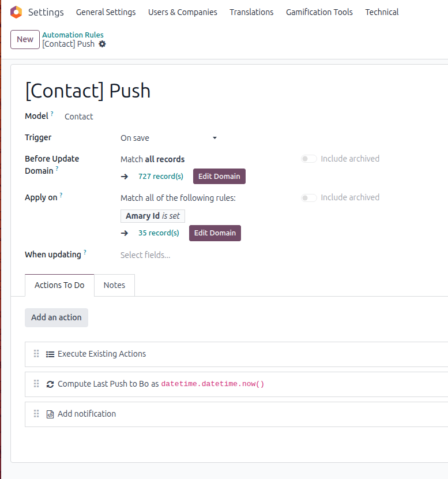Click the drag handle of Add notification row

coord(36,414)
